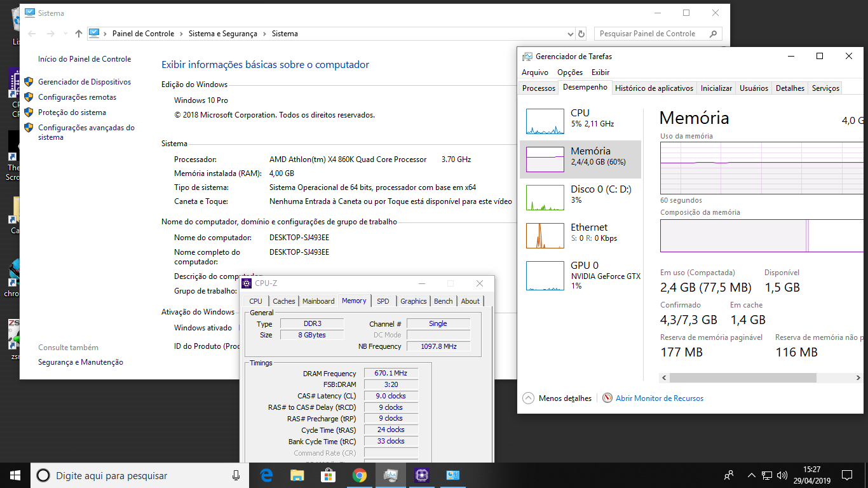The image size is (868, 488).
Task: Show hidden system tray icons
Action: [751, 475]
